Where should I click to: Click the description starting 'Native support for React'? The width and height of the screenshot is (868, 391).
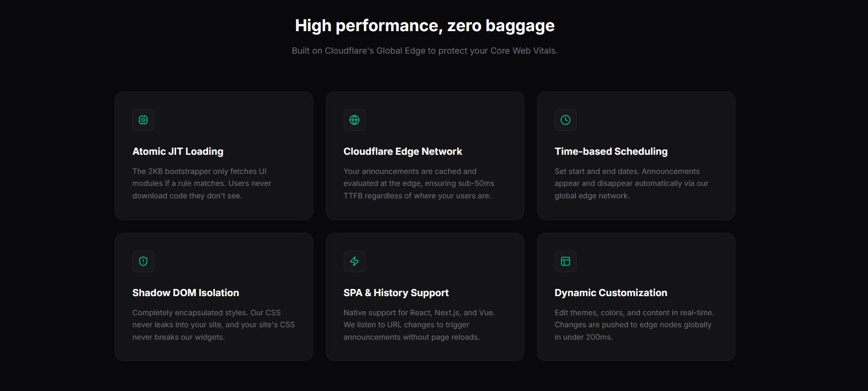[419, 325]
